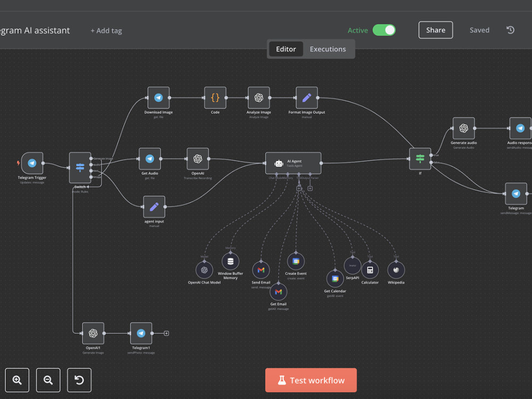Select the Switch node

tap(80, 167)
